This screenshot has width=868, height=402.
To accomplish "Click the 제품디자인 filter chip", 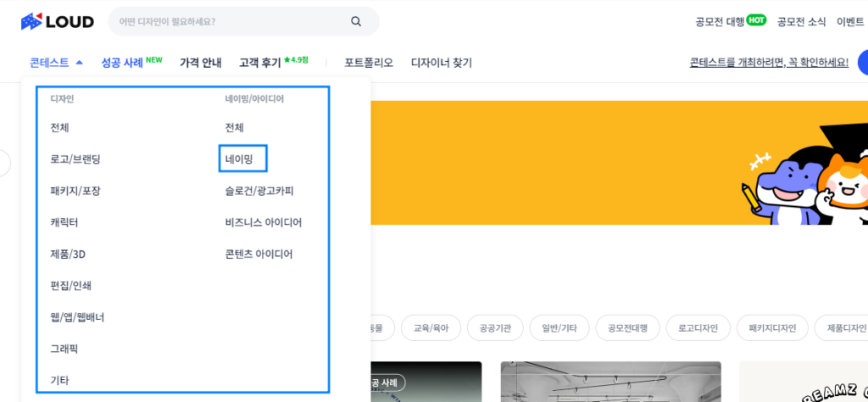I will [x=842, y=328].
